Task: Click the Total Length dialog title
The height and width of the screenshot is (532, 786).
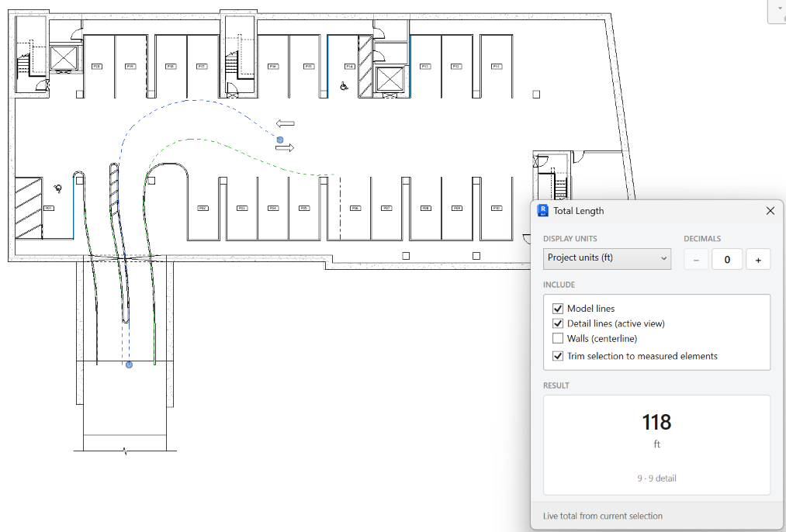Action: pos(579,211)
